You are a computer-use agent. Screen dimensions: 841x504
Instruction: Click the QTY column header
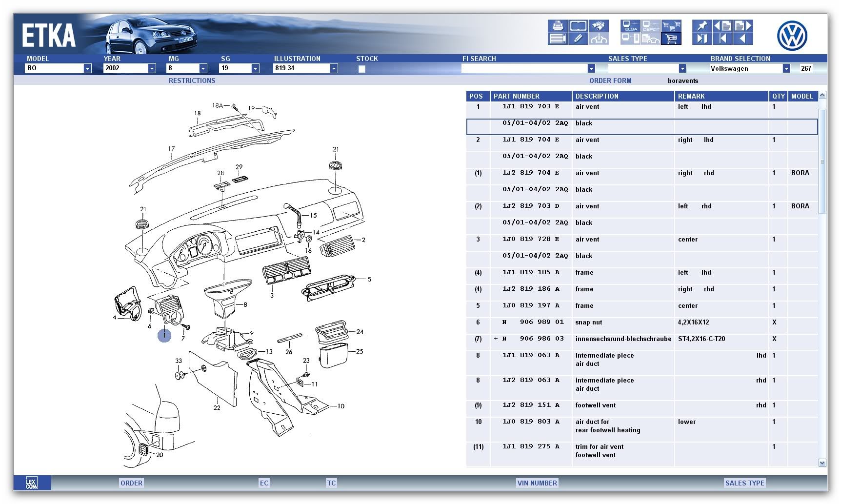tap(778, 96)
